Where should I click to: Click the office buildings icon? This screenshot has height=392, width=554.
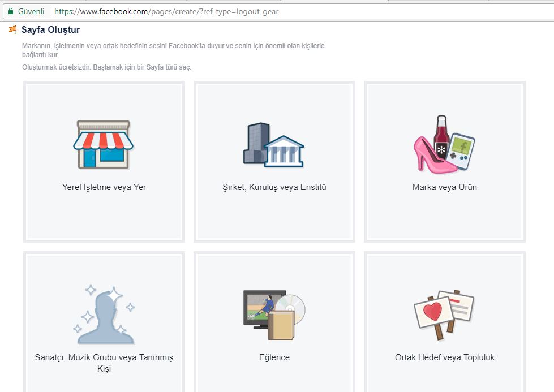274,145
